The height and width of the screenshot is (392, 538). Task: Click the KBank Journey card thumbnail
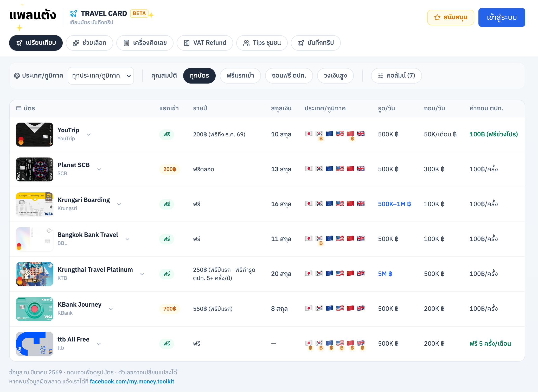click(x=35, y=309)
